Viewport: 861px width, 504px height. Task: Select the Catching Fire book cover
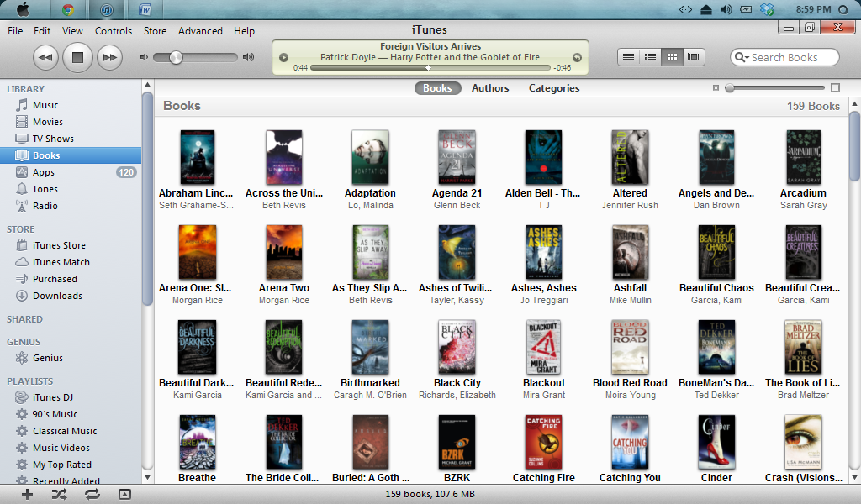click(x=544, y=442)
